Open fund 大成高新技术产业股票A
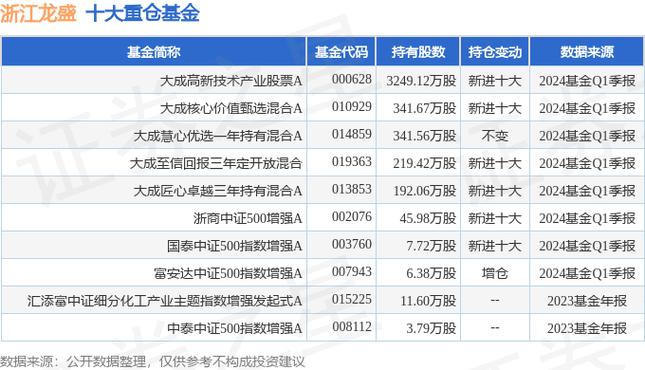The image size is (645, 370). [231, 81]
